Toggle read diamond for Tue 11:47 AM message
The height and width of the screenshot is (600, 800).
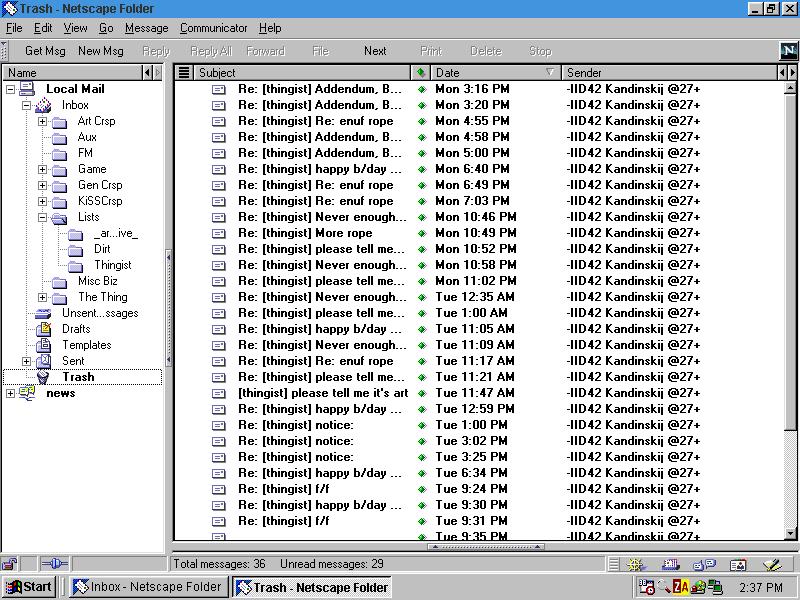tap(421, 393)
